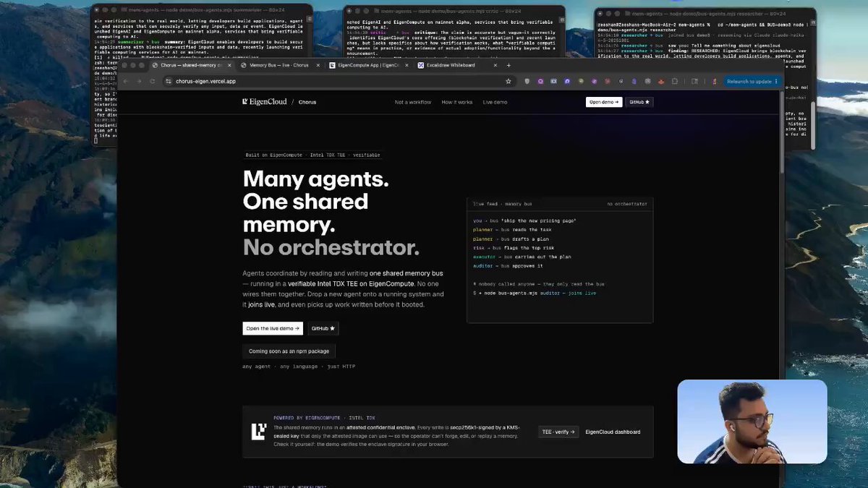Click the Chrome profile avatar
Screen dimensions: 868x488
pos(715,82)
